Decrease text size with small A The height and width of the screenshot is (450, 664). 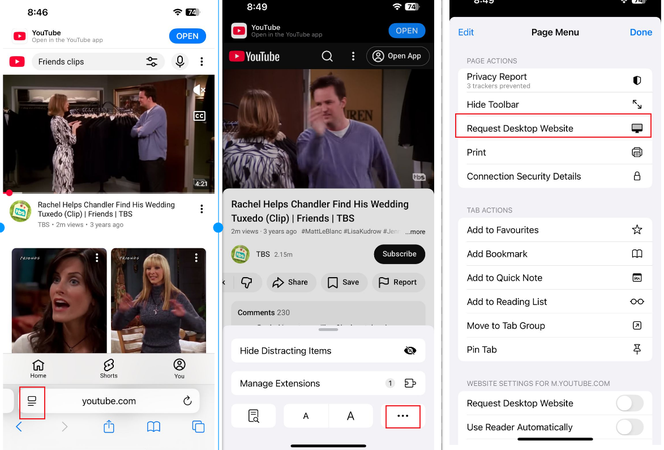[306, 416]
